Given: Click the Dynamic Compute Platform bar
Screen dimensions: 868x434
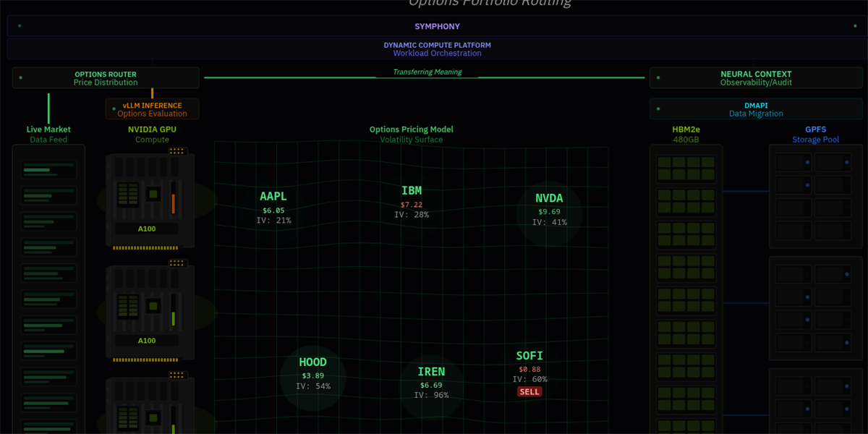Looking at the screenshot, I should click(437, 49).
